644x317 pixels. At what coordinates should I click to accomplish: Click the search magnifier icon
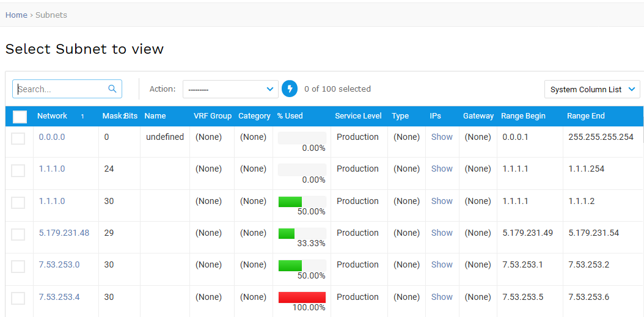[x=112, y=89]
